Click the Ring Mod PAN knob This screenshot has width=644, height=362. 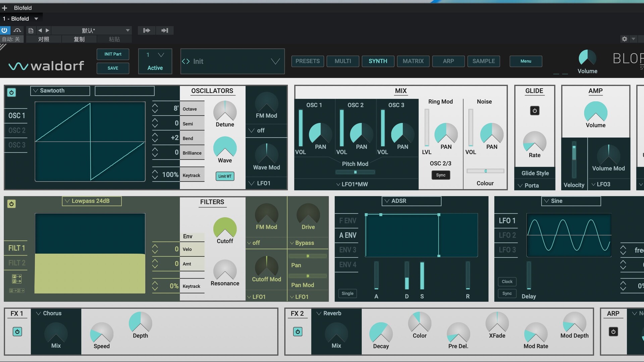pyautogui.click(x=446, y=134)
